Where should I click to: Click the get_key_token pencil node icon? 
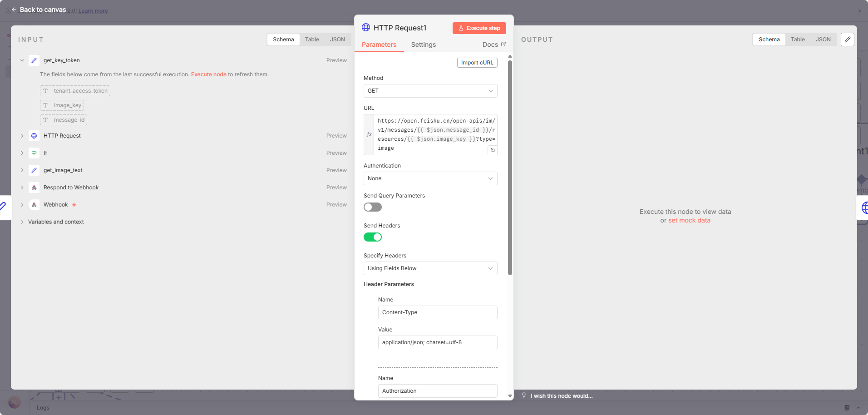click(34, 60)
